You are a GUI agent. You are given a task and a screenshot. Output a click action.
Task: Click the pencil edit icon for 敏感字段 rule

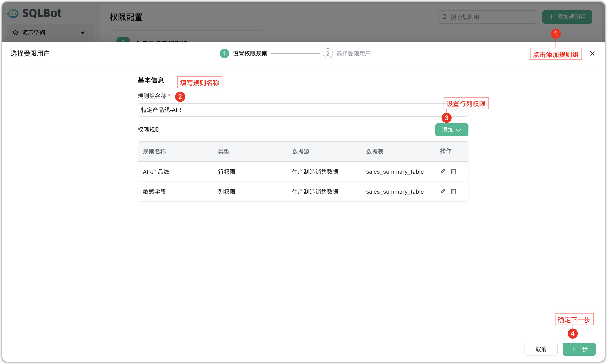(443, 192)
